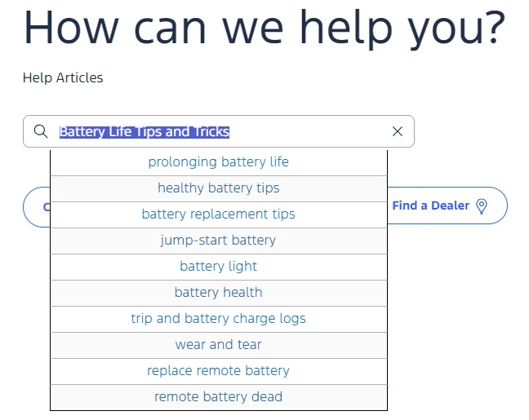Screen dimensions: 529x420
Task: Select the 'remote battery dead' suggestion
Action: click(218, 397)
